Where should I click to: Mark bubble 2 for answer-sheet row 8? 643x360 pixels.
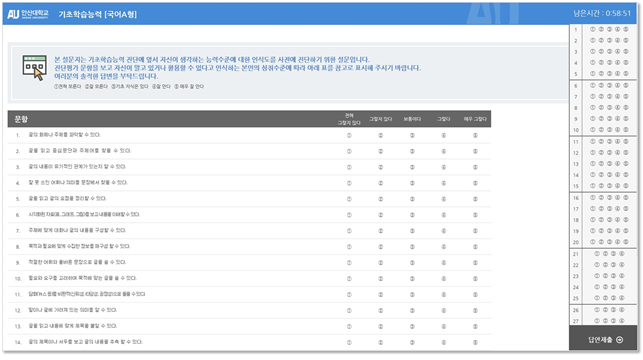[x=601, y=107]
